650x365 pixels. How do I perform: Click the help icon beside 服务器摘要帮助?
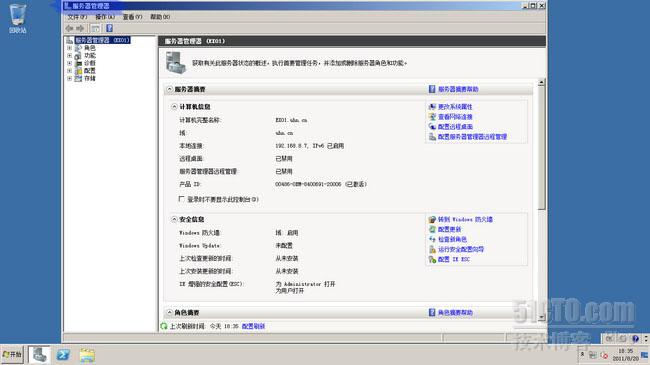[x=432, y=89]
